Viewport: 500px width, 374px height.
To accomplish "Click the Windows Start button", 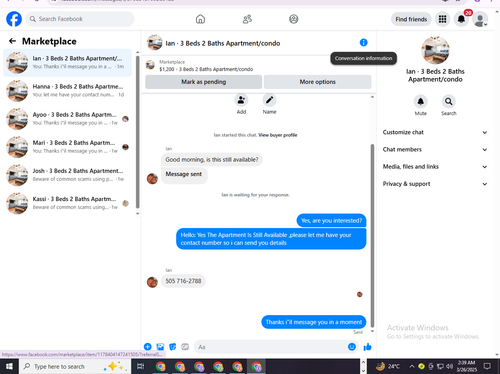I will tap(9, 366).
